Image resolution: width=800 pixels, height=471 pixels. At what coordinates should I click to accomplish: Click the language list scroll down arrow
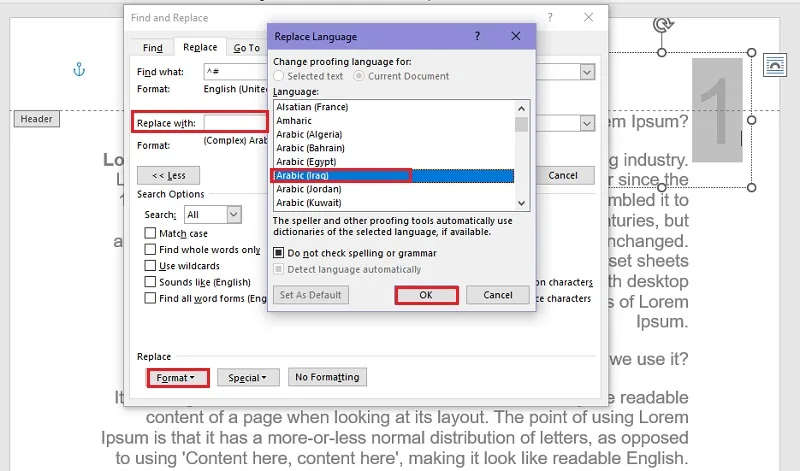click(521, 203)
